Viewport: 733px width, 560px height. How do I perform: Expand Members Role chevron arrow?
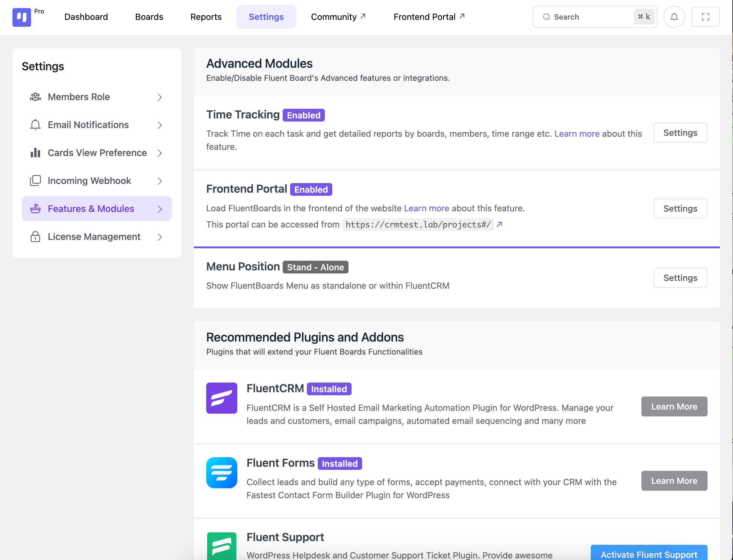(x=160, y=97)
